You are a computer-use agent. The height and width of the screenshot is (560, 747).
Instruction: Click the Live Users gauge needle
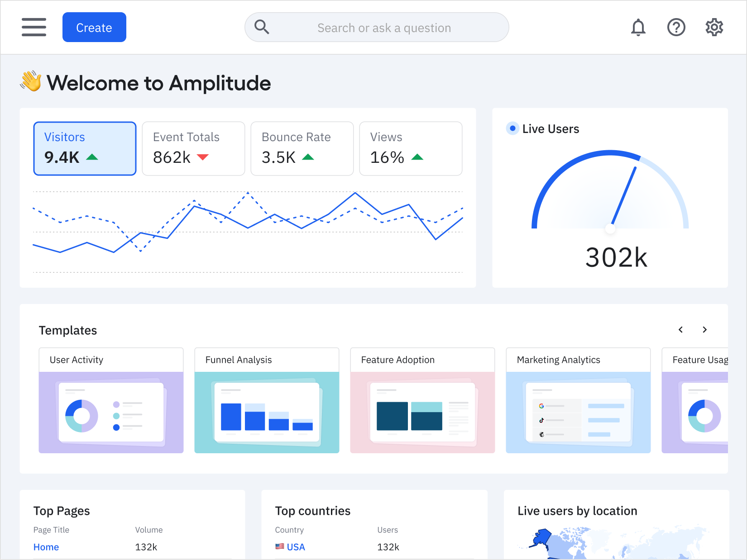pyautogui.click(x=623, y=197)
